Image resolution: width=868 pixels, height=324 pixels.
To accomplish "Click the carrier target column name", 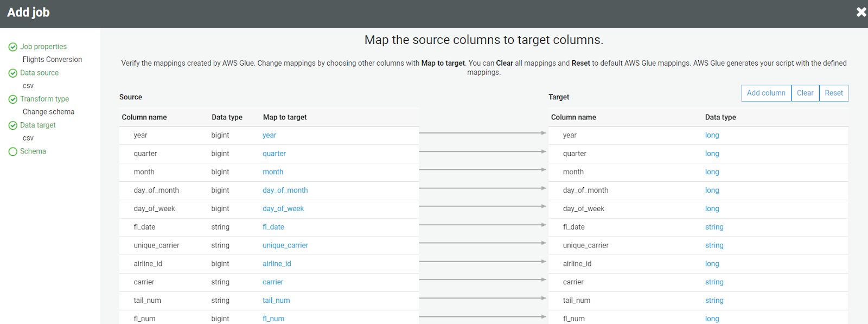I will point(573,282).
